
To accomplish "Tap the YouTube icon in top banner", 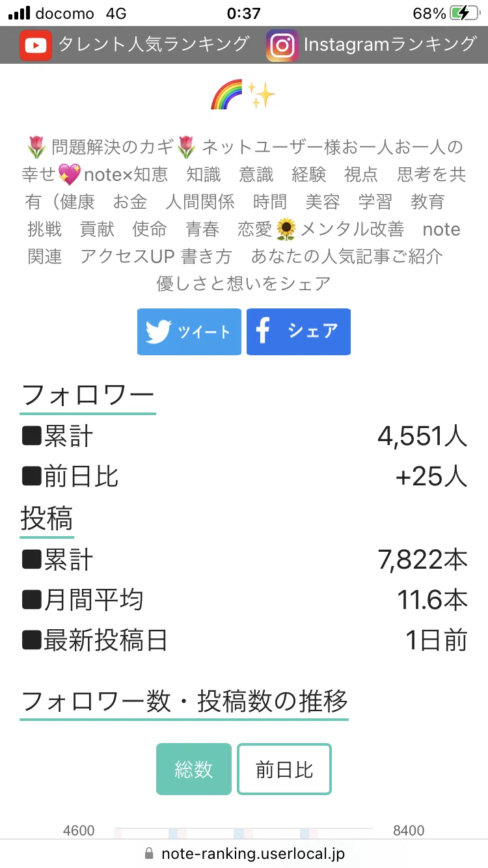I will coord(36,45).
